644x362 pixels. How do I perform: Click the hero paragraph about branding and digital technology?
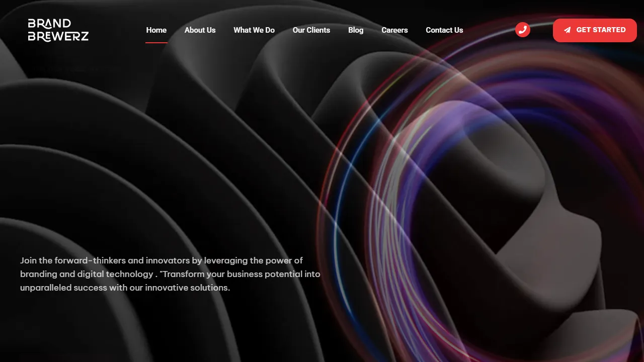coord(170,274)
